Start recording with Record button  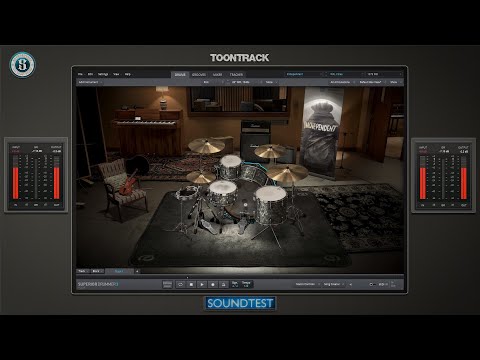[213, 284]
